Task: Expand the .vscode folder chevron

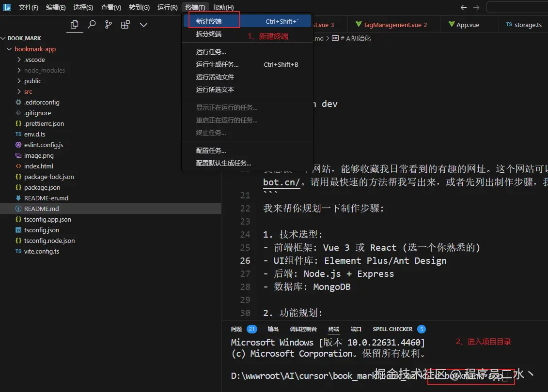Action: click(19, 60)
